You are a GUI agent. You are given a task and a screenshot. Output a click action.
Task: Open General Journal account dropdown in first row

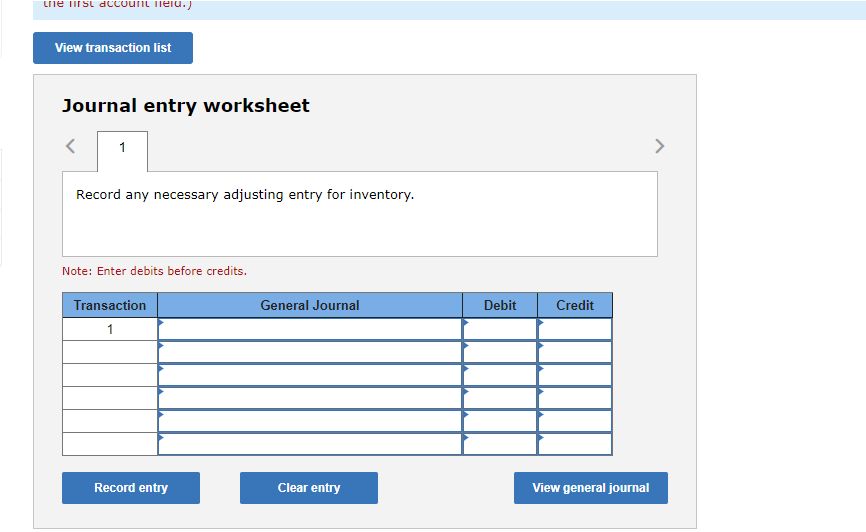310,329
